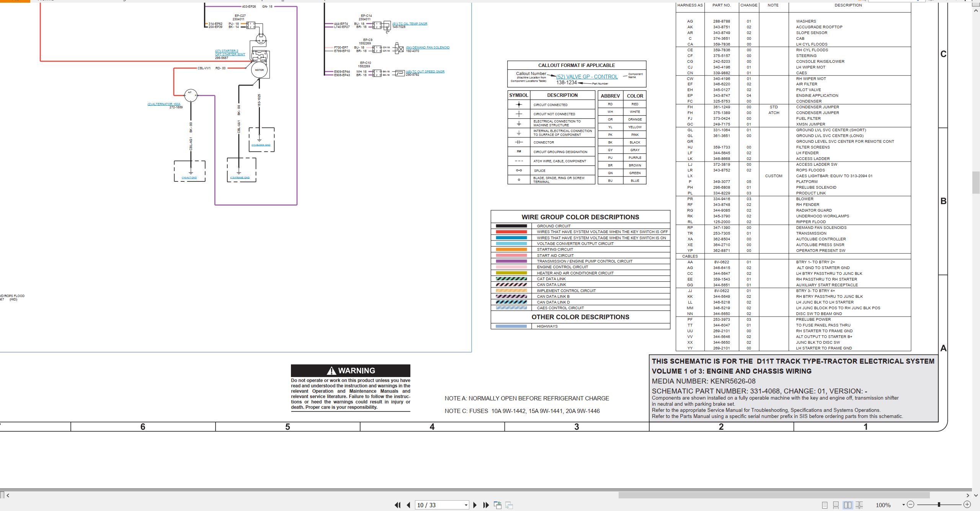Switch to single page view
The image size is (980, 511).
tap(825, 505)
